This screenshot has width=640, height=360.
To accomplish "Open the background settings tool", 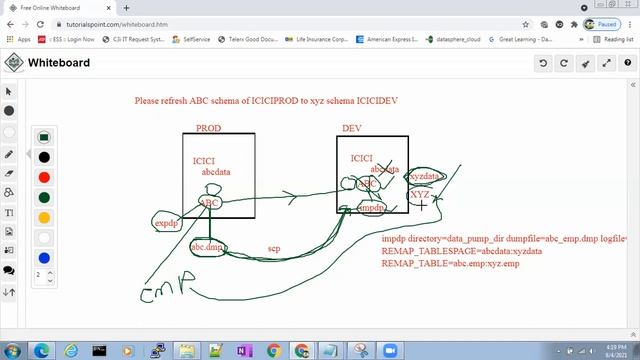I will click(9, 250).
